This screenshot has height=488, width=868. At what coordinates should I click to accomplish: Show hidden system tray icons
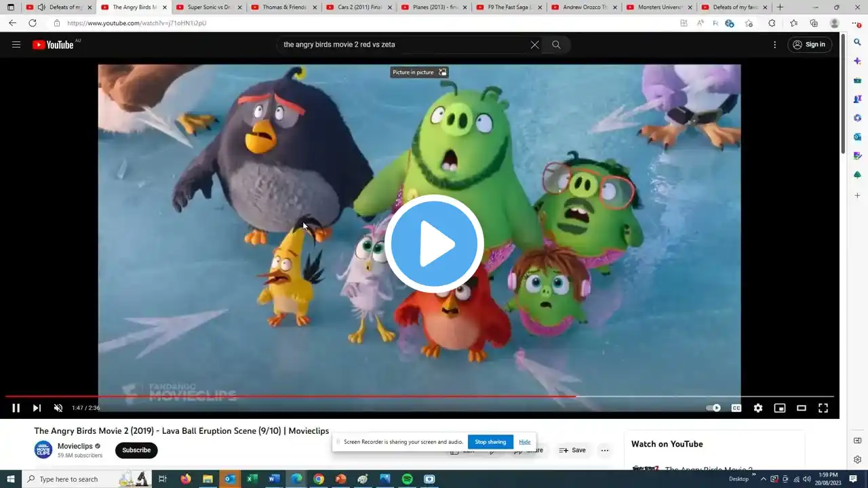click(x=764, y=479)
